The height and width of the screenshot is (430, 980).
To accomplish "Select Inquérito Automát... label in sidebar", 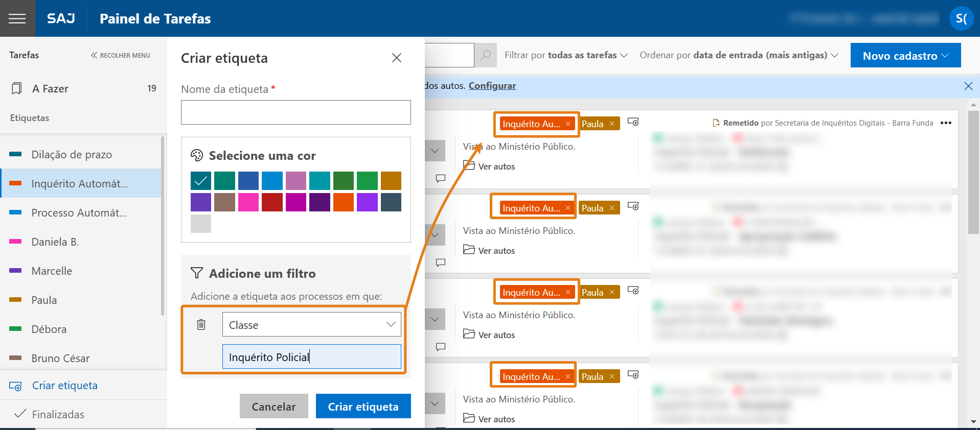I will pos(80,184).
